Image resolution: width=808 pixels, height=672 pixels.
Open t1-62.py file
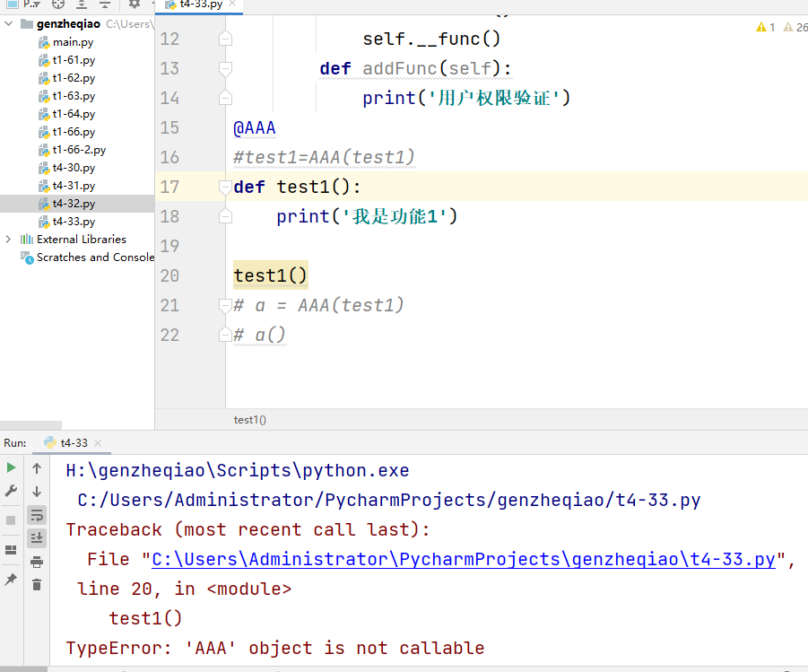[x=74, y=78]
